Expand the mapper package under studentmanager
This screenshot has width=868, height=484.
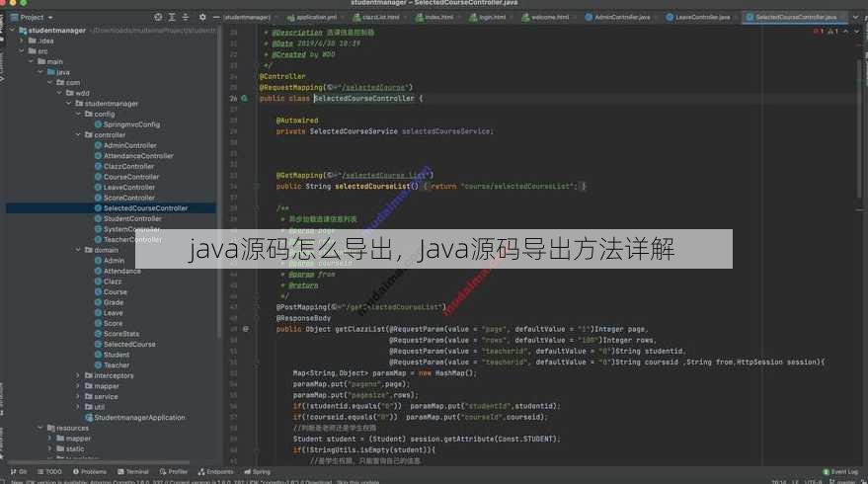(78, 386)
